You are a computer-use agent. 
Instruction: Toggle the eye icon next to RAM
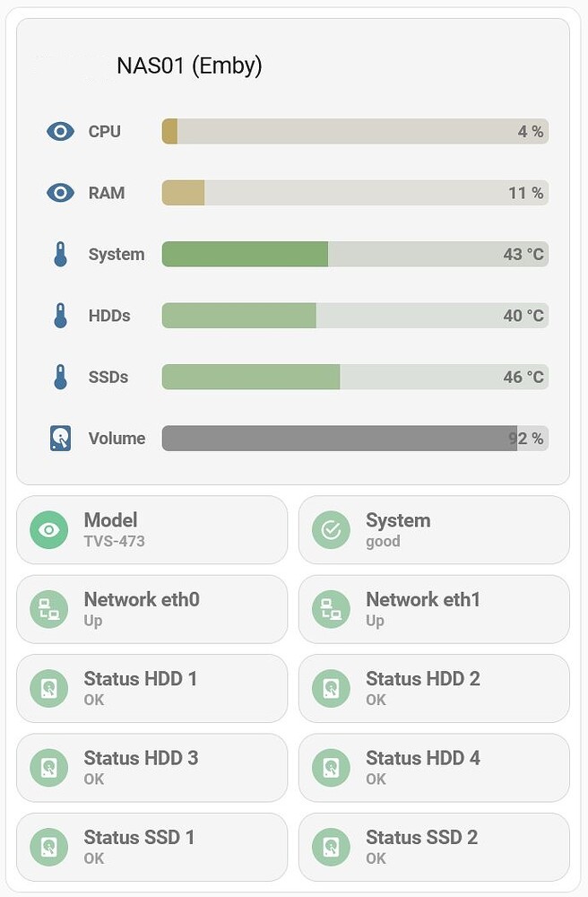[60, 193]
